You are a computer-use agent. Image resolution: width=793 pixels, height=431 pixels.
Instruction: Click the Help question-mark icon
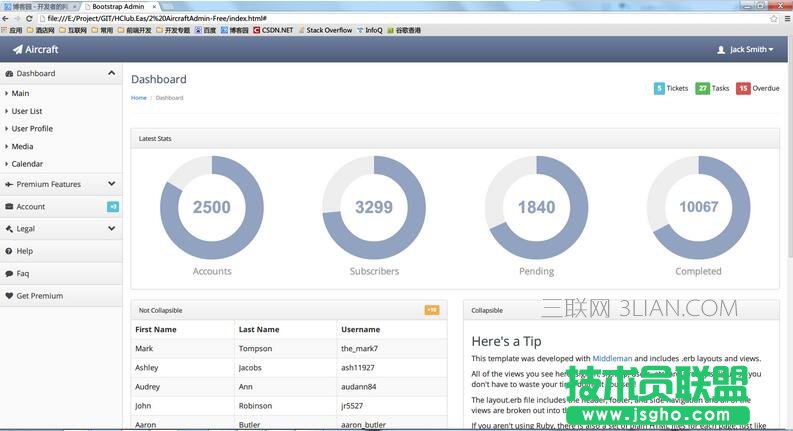(9, 251)
